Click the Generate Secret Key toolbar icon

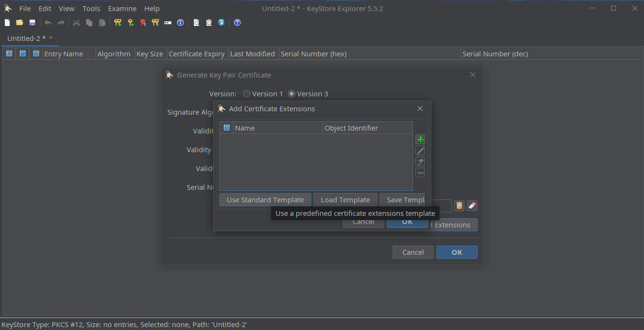click(x=130, y=23)
